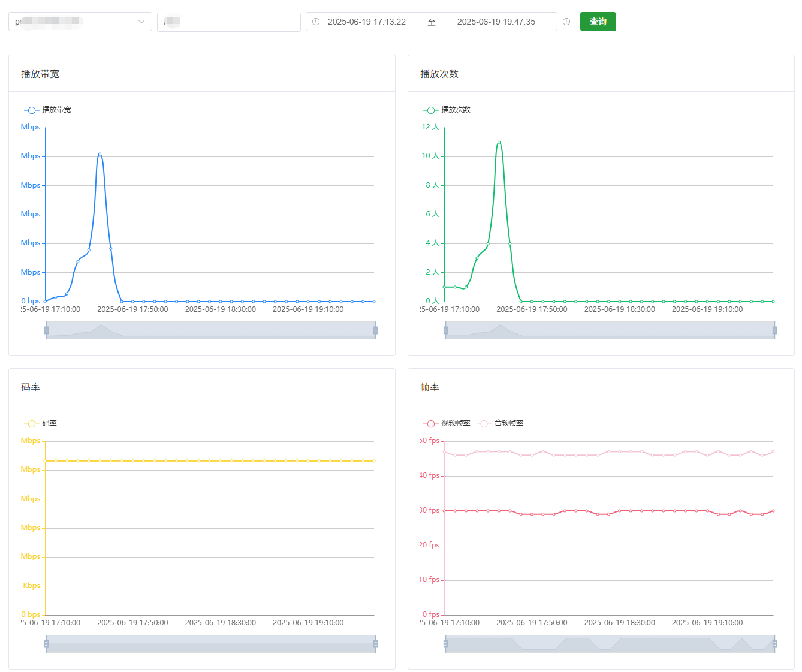Click the second blurred text input field
This screenshot has height=672, width=802.
point(228,22)
